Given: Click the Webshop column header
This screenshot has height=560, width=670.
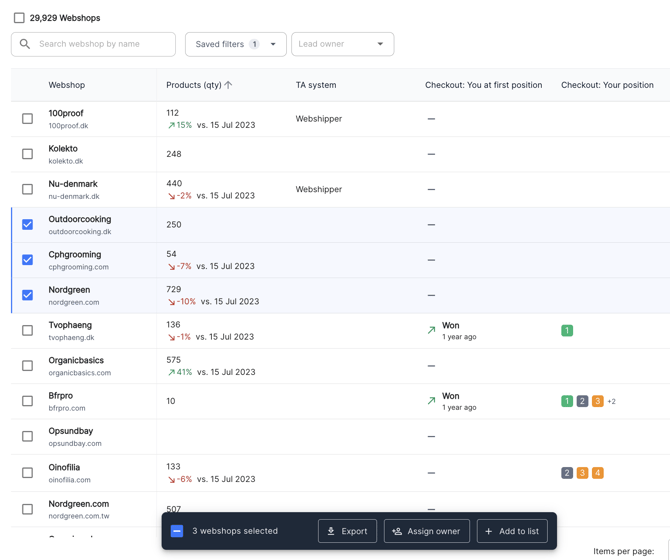Looking at the screenshot, I should click(x=67, y=85).
